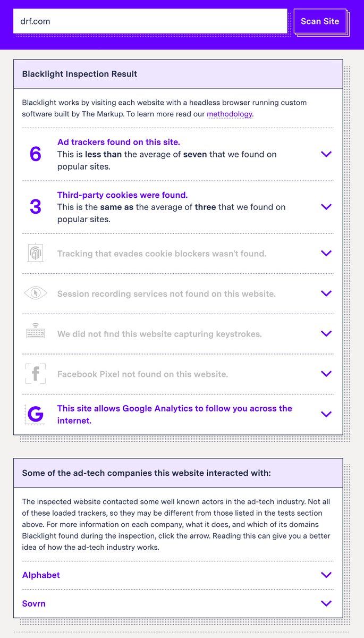Expand the ad trackers result details
This screenshot has width=364, height=638.
click(326, 154)
